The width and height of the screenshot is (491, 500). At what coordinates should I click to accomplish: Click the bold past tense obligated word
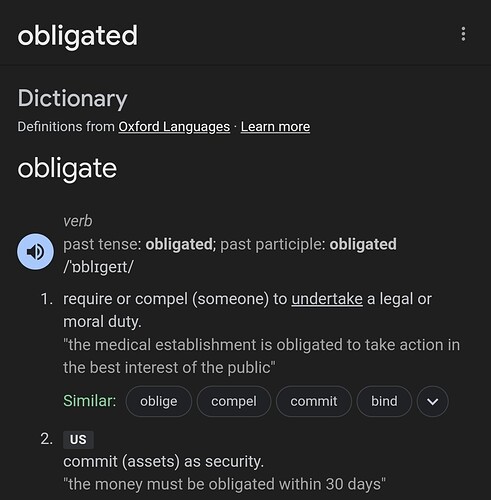coord(179,244)
